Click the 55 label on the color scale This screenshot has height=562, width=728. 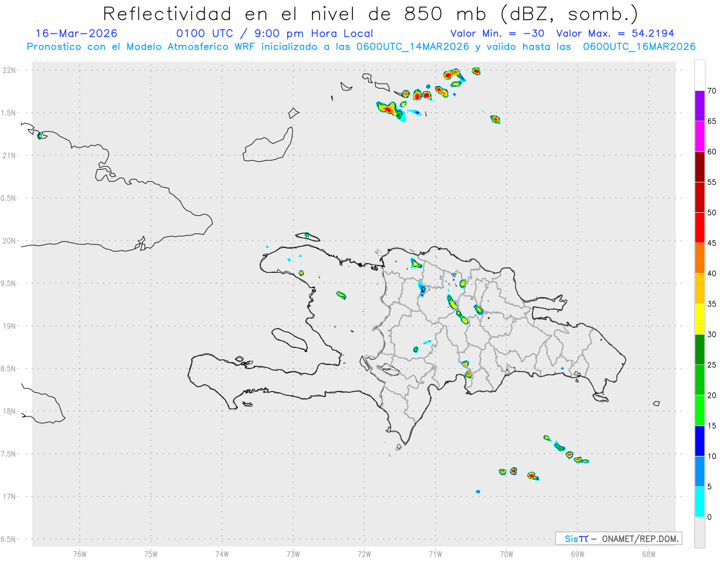(712, 182)
